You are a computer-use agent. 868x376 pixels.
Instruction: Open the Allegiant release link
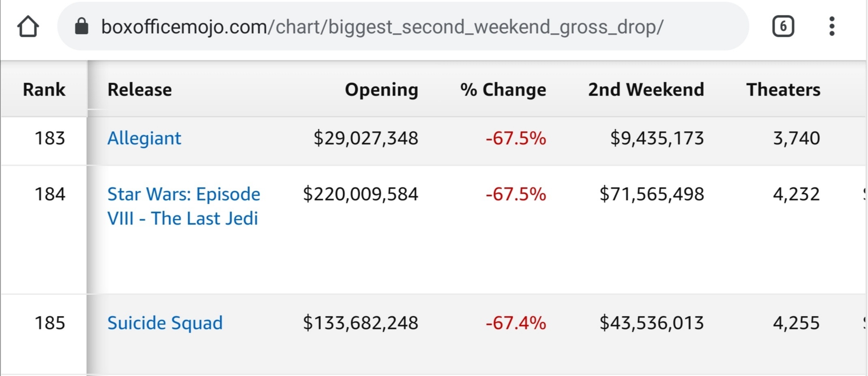click(x=144, y=138)
